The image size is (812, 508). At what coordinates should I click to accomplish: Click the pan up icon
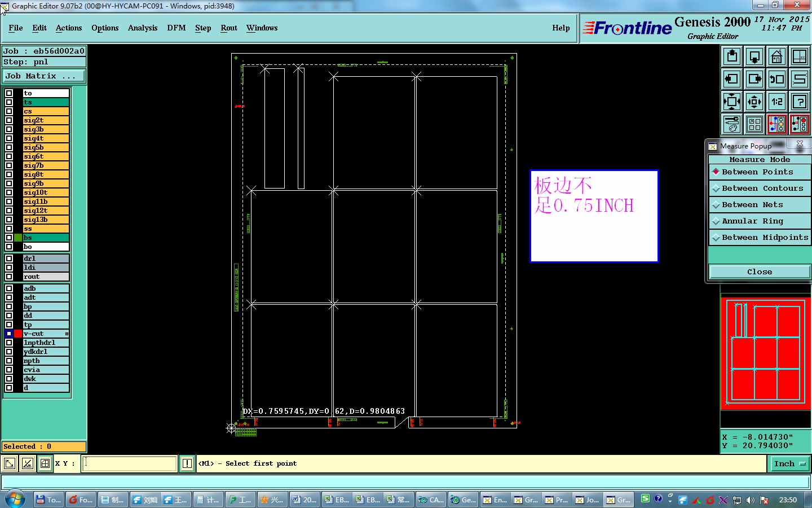click(x=732, y=56)
